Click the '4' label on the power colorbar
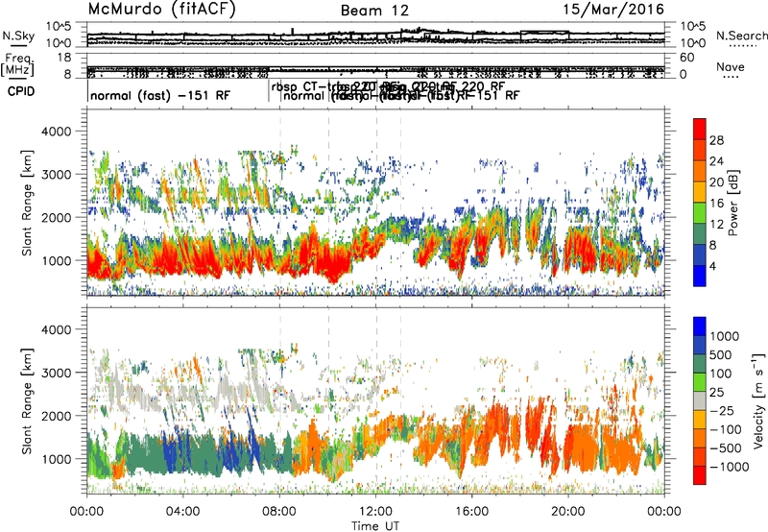 [713, 266]
